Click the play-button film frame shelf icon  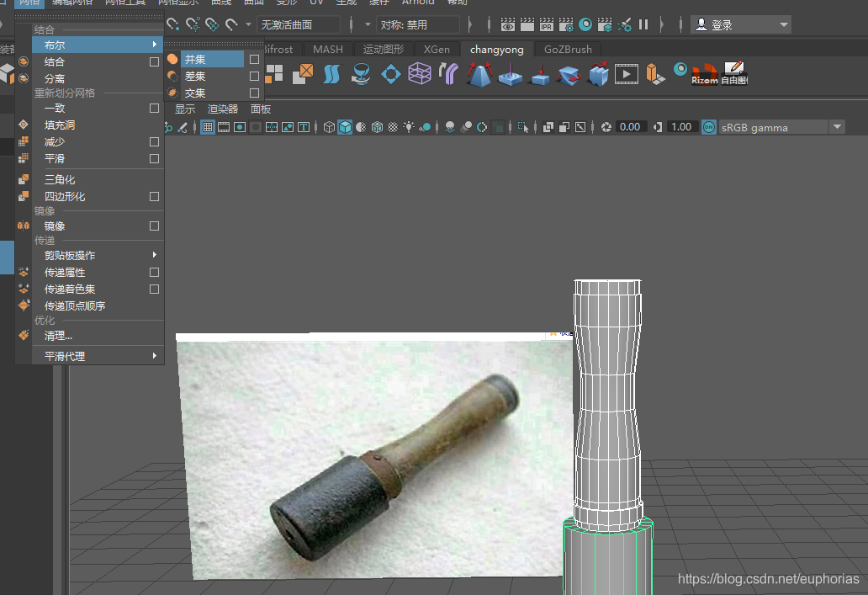(626, 74)
